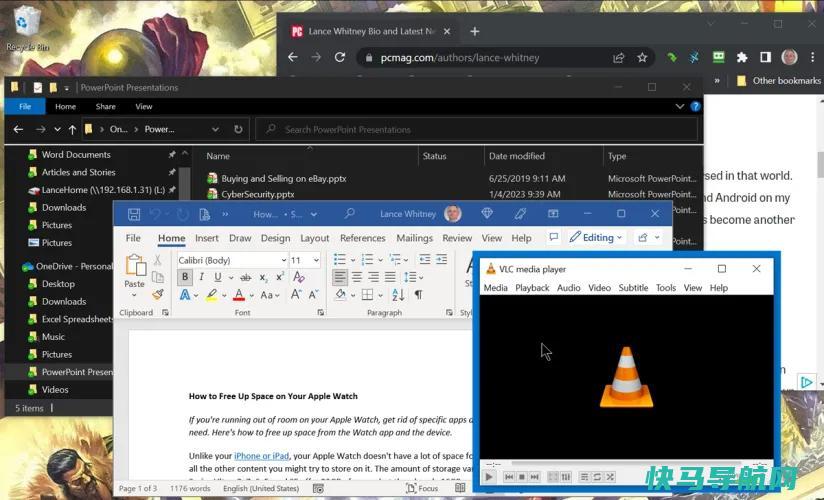This screenshot has width=824, height=500.
Task: Open the line spacing dropdown in Word
Action: coord(413,277)
